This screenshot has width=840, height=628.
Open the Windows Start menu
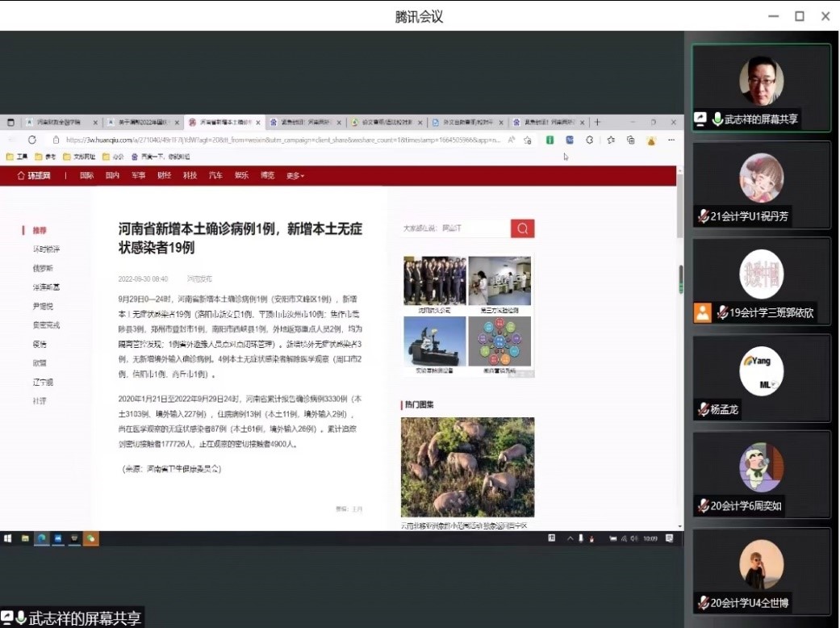[7, 538]
